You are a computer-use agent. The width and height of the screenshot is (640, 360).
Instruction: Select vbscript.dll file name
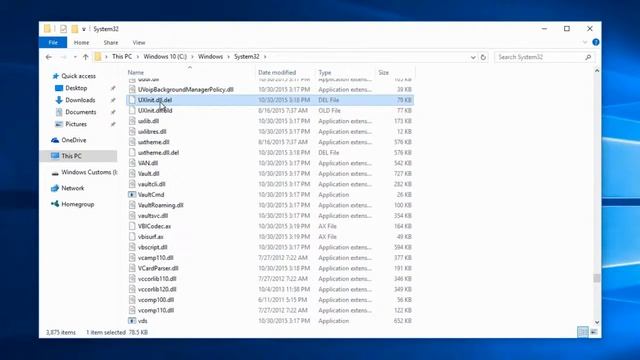152,247
